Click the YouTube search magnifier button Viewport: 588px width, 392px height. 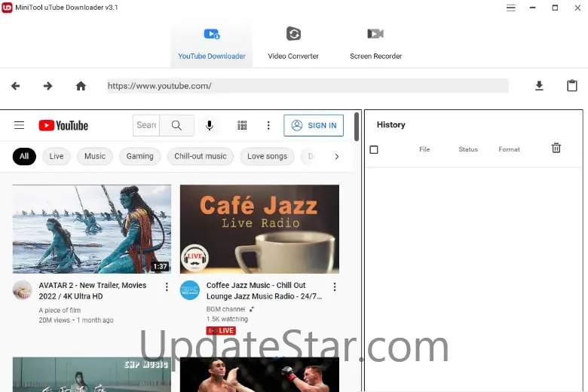[176, 125]
